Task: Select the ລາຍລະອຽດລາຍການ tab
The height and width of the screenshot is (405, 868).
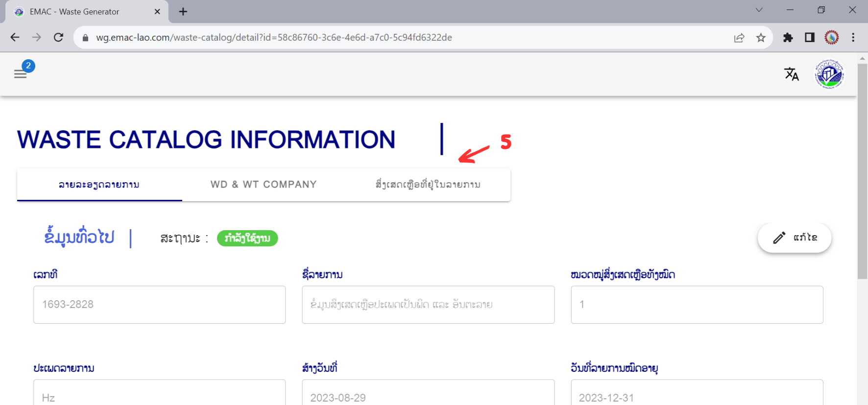Action: (x=99, y=185)
